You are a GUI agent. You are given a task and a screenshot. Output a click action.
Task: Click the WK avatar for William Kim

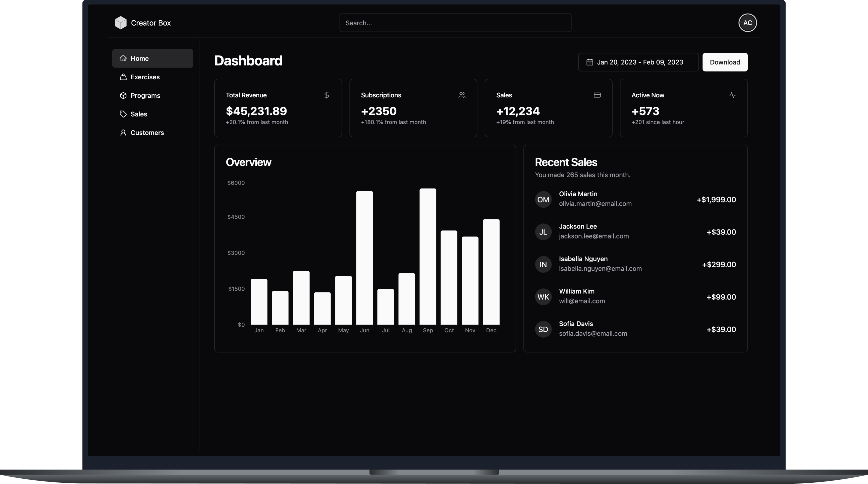point(543,297)
